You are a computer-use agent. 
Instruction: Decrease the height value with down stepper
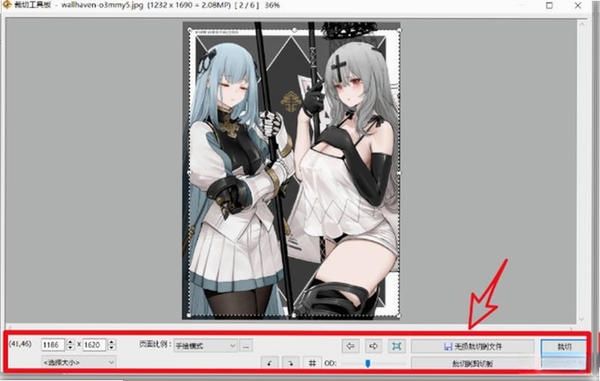tap(111, 348)
